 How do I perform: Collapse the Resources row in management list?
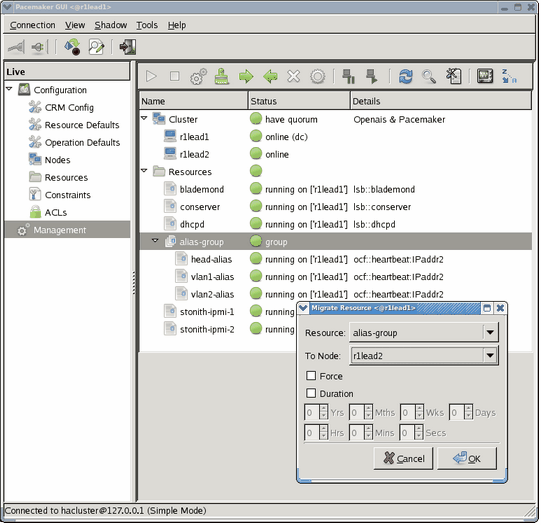pos(144,170)
